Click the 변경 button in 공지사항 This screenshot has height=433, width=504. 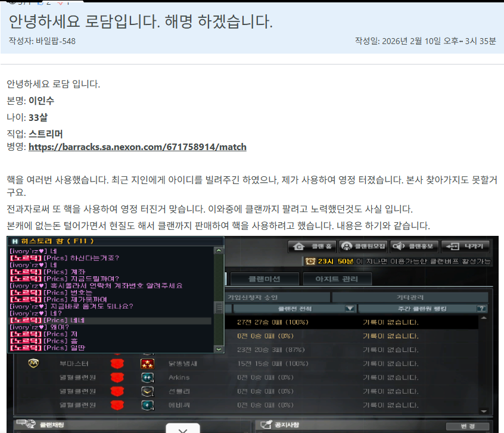(468, 426)
